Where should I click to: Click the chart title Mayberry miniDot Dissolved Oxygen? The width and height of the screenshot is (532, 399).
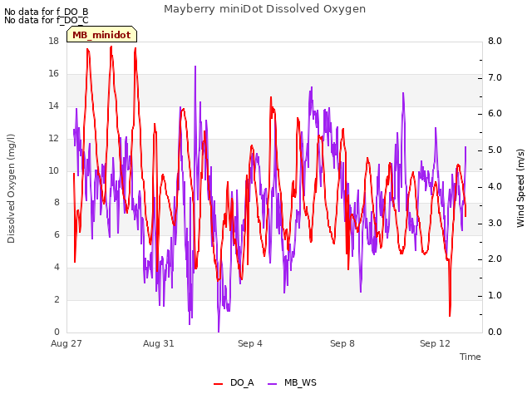coord(264,9)
